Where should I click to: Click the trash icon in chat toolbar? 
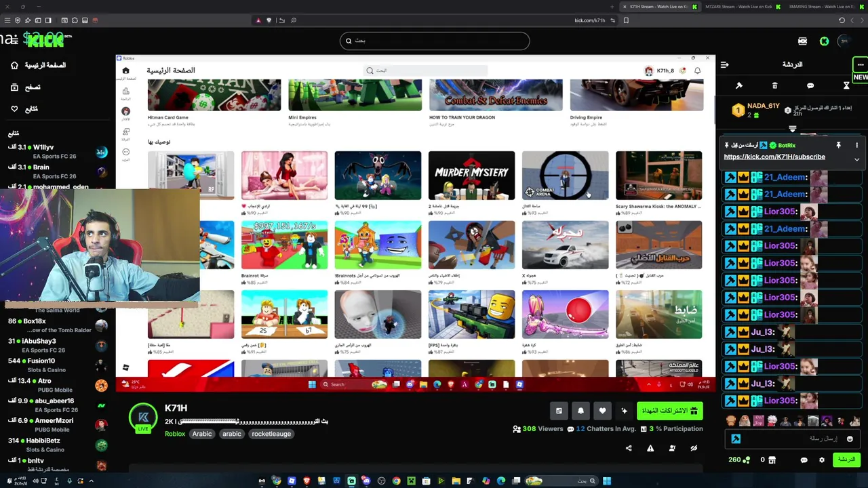(774, 85)
